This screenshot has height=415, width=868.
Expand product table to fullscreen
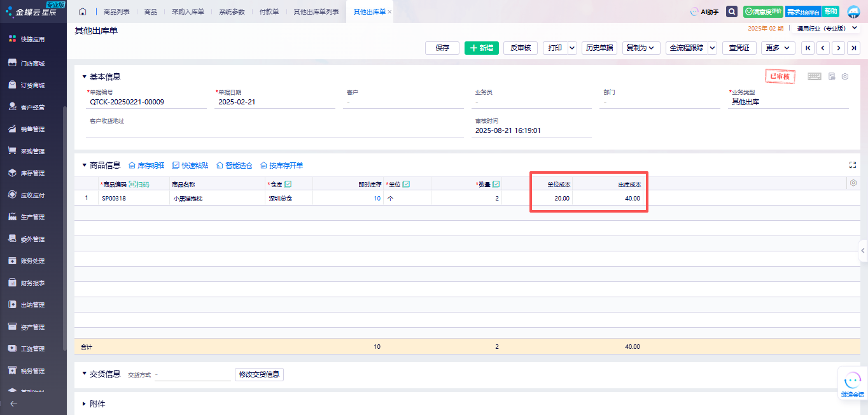pos(853,165)
